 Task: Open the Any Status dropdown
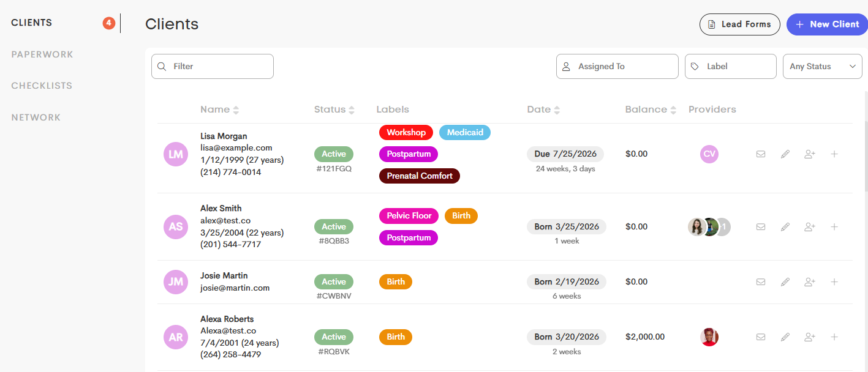(823, 66)
